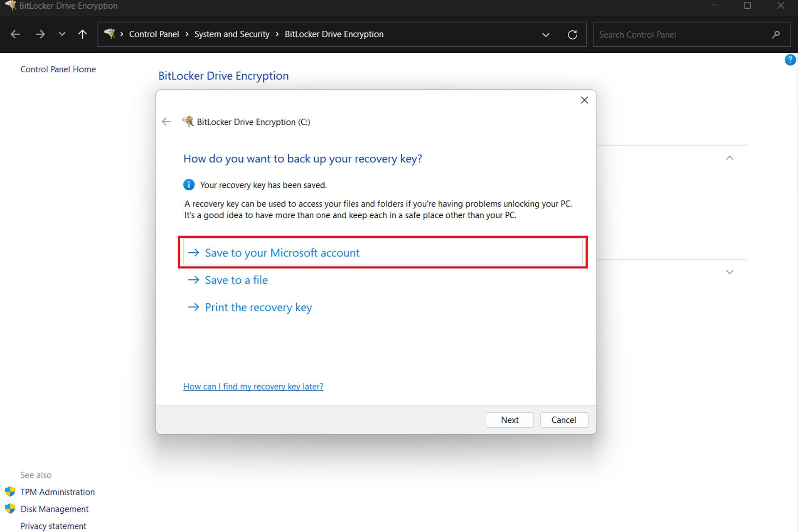
Task: Click the help question mark icon
Action: tap(790, 60)
